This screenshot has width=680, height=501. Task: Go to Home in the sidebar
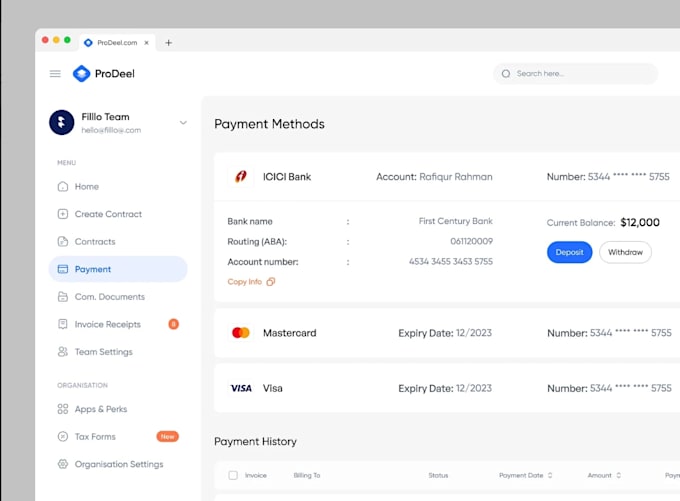pos(118,187)
